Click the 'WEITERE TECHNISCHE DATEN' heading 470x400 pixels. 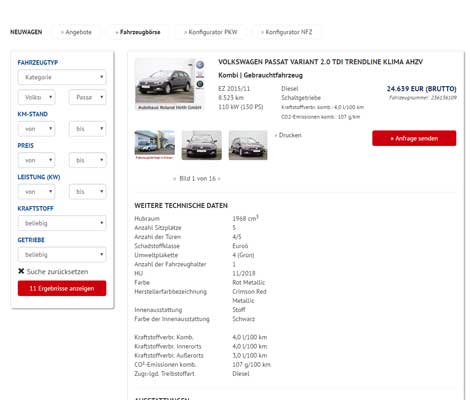(x=181, y=206)
